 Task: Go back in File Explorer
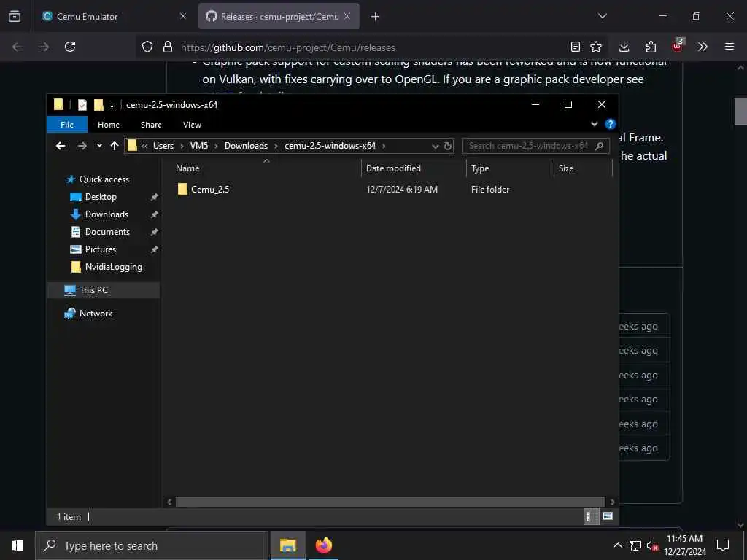(61, 146)
